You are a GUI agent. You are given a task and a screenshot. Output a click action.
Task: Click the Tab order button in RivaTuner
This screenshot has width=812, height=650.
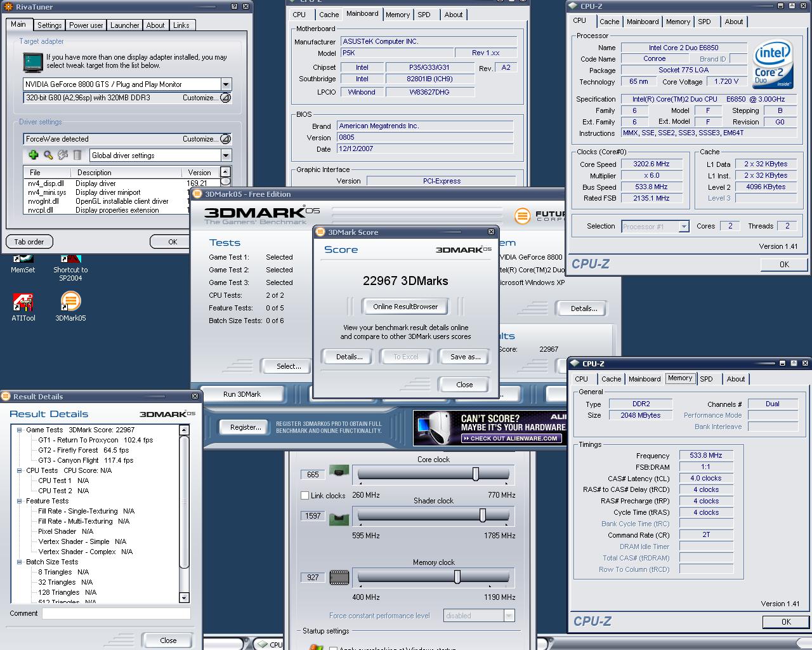pyautogui.click(x=29, y=242)
